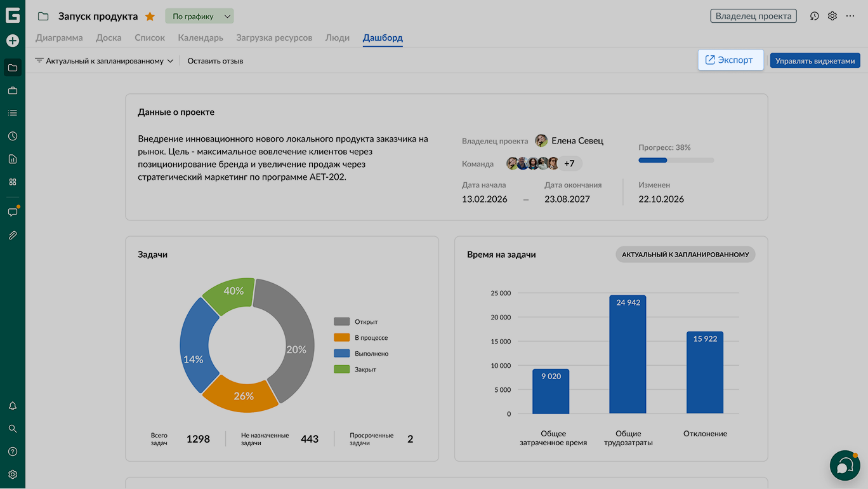
Task: Click the 38% progress bar
Action: point(676,160)
